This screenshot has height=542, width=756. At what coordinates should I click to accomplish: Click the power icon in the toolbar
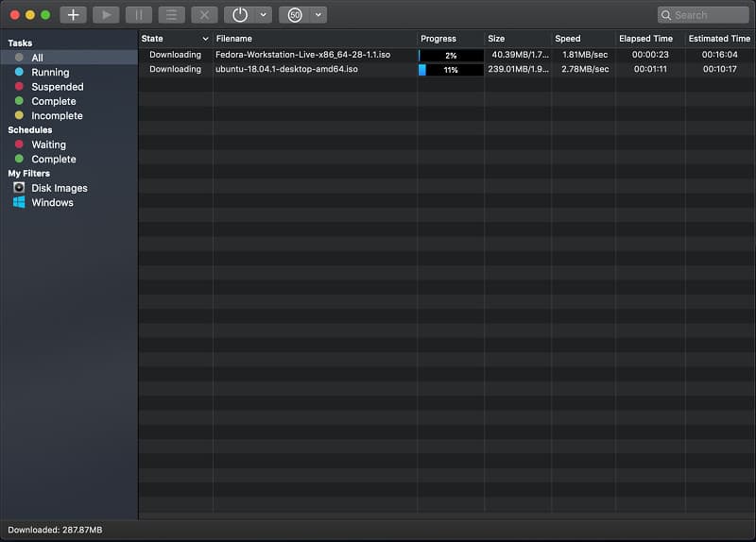click(x=240, y=15)
